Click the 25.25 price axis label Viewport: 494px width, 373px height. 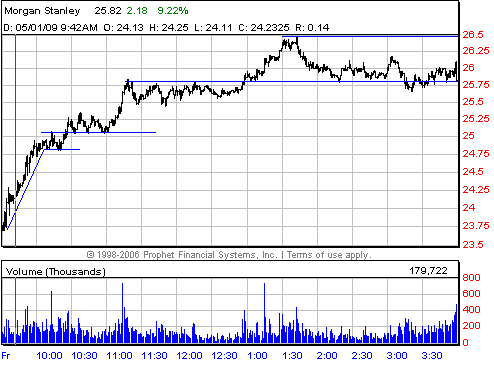point(476,119)
